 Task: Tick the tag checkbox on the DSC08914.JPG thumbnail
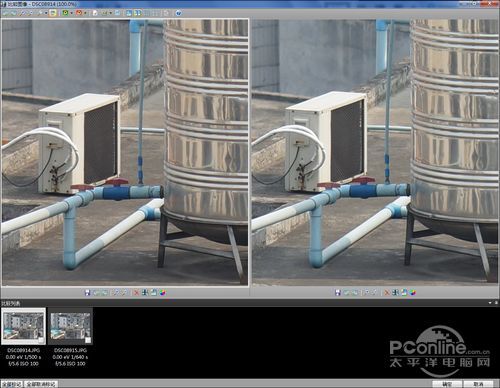coord(41,340)
